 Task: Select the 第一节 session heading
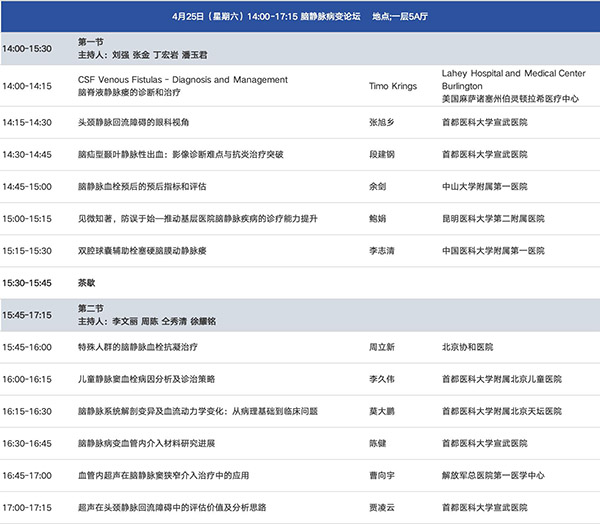click(x=90, y=42)
